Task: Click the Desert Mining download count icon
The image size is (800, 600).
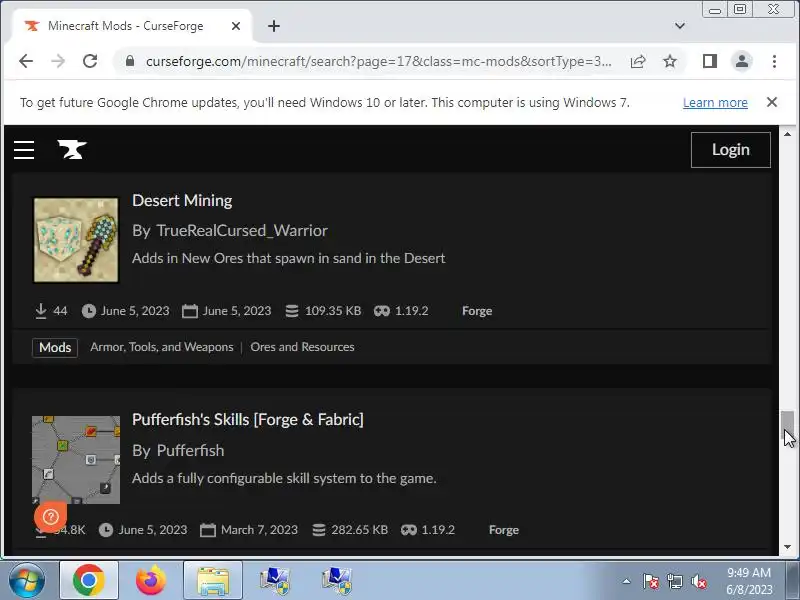Action: click(x=41, y=311)
